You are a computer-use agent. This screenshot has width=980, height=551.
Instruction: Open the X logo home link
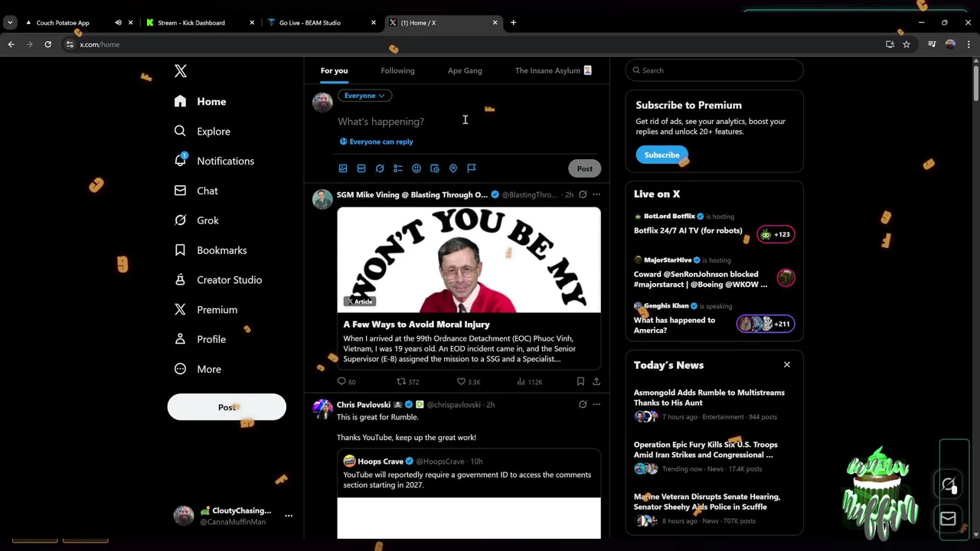click(181, 71)
